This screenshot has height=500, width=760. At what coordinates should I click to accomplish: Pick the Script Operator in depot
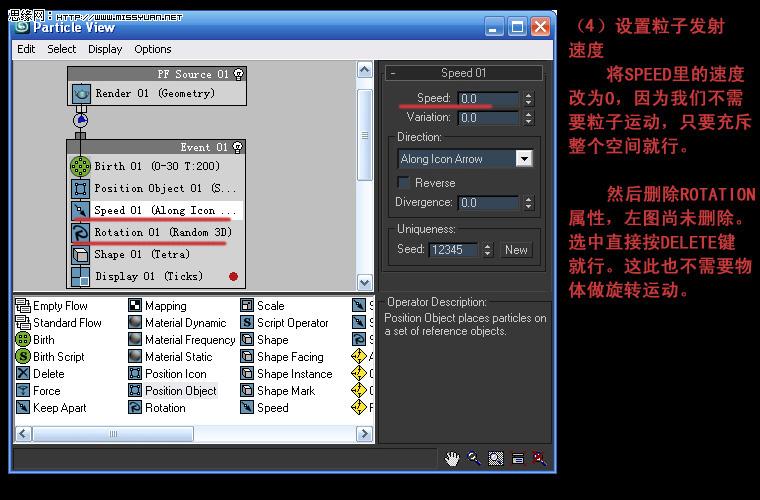285,323
